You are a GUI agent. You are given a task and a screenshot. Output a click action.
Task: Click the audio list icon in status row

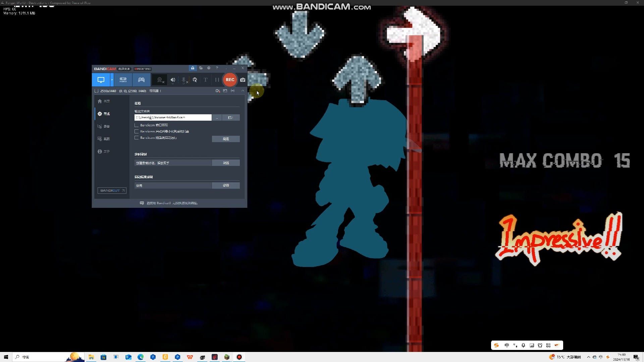pos(233,91)
